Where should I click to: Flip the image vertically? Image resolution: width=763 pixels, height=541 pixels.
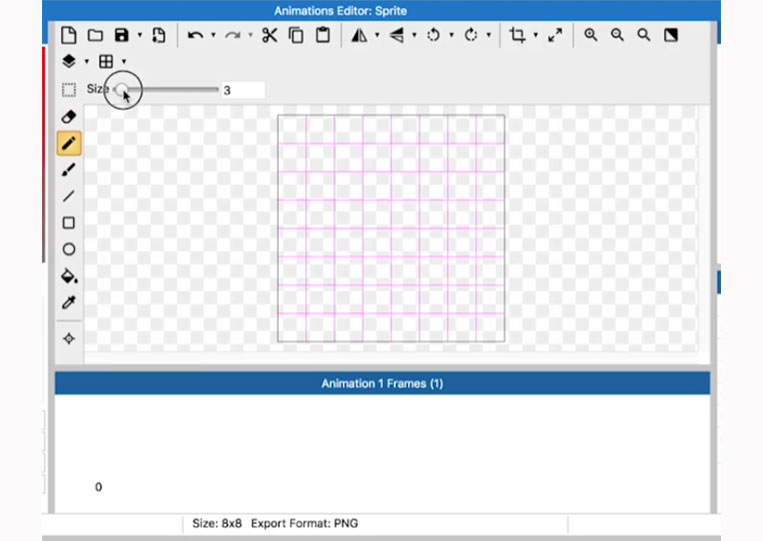pos(397,35)
